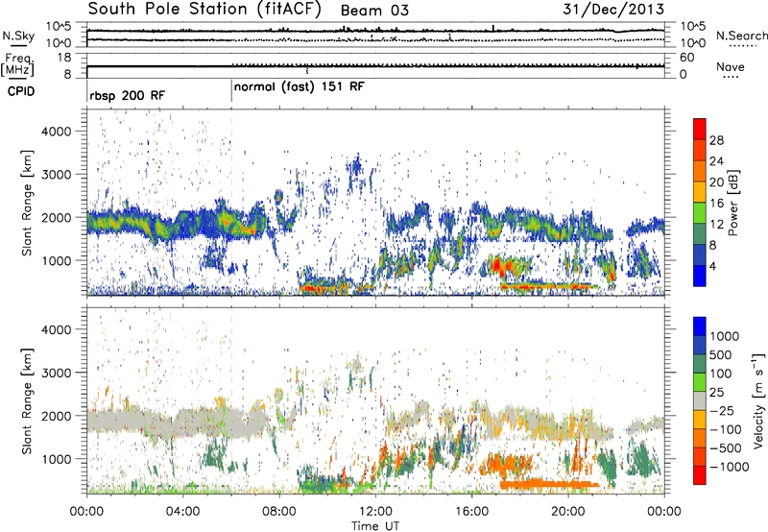The image size is (768, 532).
Task: Click the '12' Power colorbar label
Action: click(716, 225)
